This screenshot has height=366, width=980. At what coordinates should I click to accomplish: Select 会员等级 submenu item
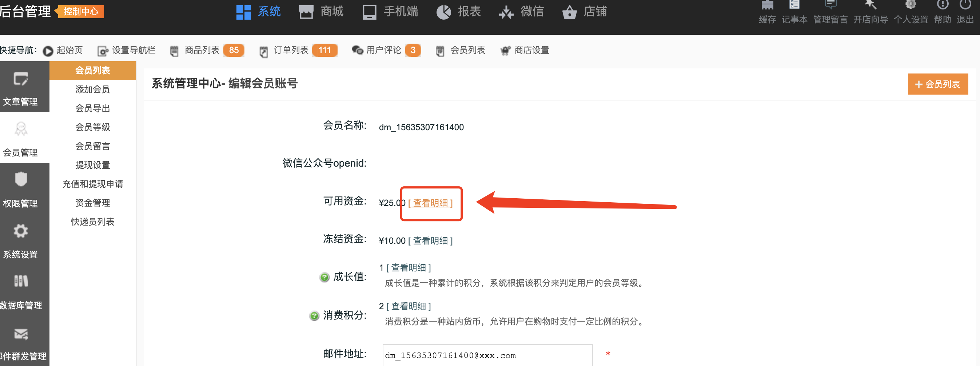click(x=92, y=127)
